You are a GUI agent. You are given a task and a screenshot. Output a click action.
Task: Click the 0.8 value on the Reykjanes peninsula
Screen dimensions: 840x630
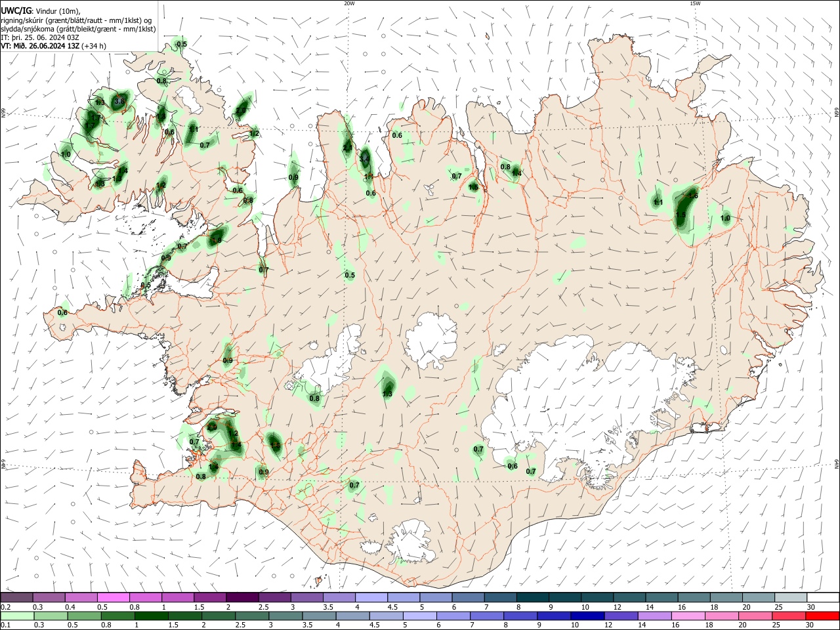point(201,476)
